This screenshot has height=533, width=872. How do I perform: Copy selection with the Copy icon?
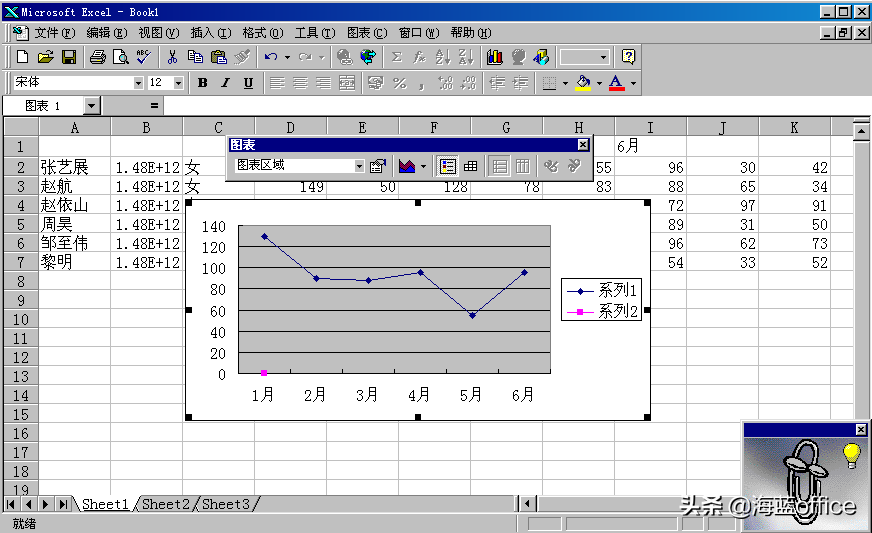pos(195,57)
